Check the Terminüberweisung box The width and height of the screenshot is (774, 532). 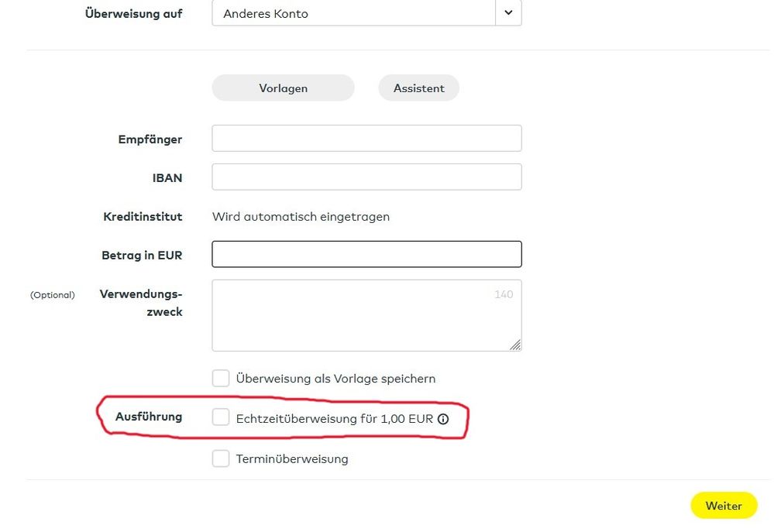222,458
